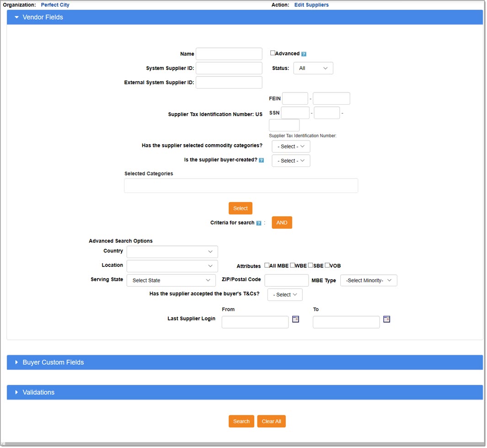The height and width of the screenshot is (448, 487).
Task: Follow the Perfect City organization link
Action: click(55, 5)
